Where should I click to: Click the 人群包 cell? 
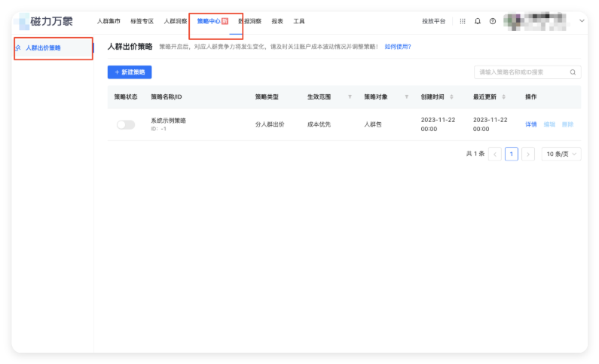(373, 124)
